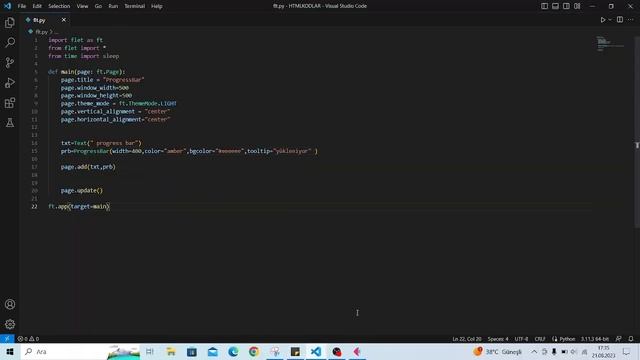Toggle the bottom panel layout

[555, 6]
